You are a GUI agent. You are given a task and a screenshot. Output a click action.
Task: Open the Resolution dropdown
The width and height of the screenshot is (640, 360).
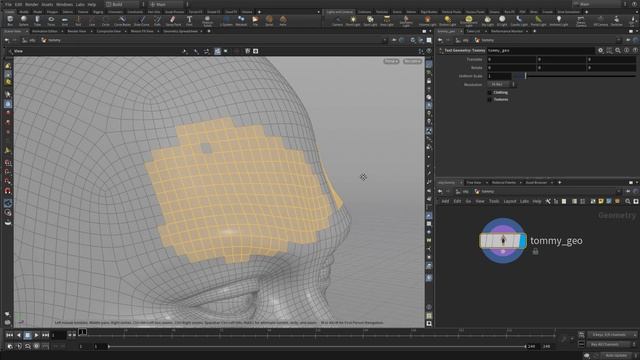tap(501, 84)
